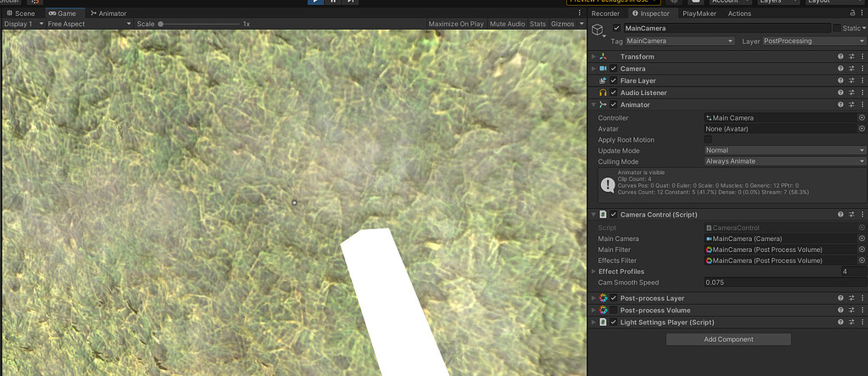Enable the Post-process Volume component checkbox
Image resolution: width=868 pixels, height=376 pixels.
pos(614,311)
